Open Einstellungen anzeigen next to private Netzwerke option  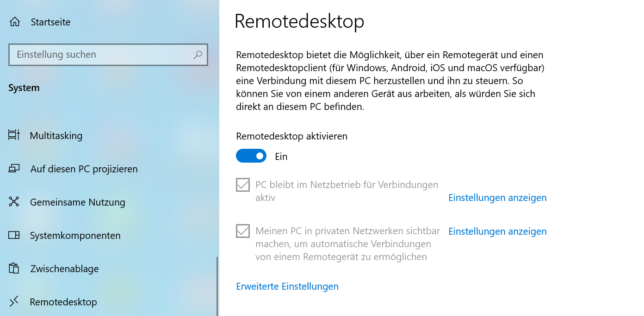[x=497, y=231]
